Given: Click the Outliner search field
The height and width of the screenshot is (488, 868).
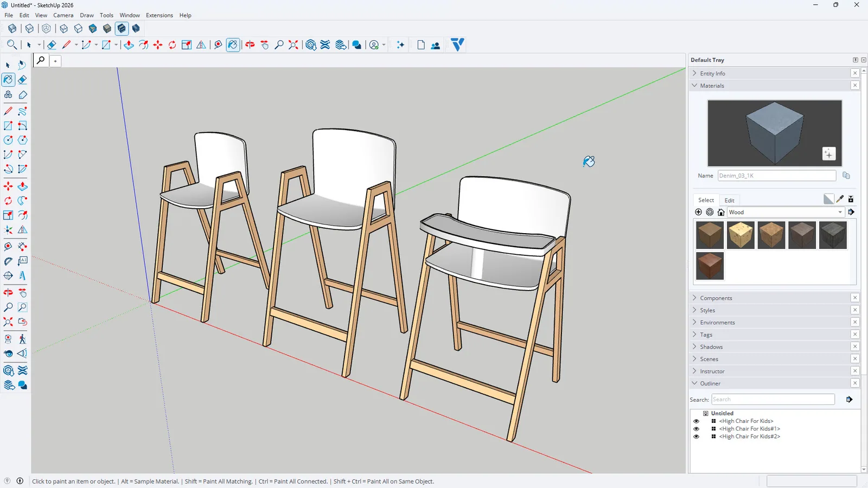Looking at the screenshot, I should coord(773,400).
